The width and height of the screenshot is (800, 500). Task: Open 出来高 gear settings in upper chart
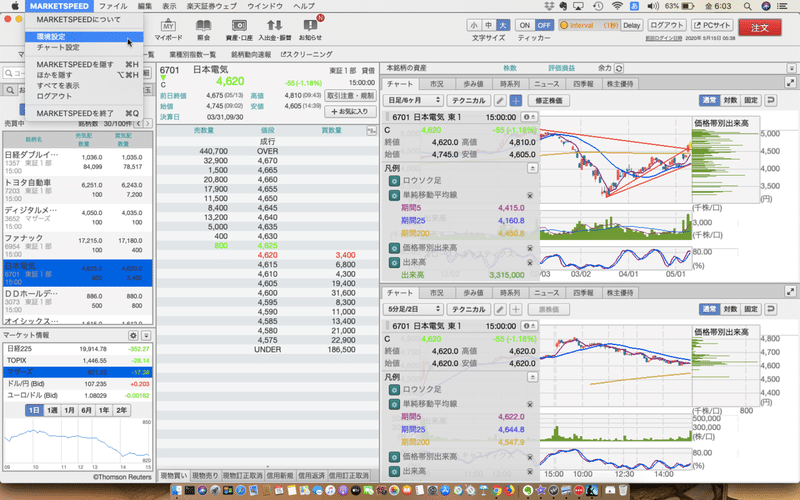point(394,262)
